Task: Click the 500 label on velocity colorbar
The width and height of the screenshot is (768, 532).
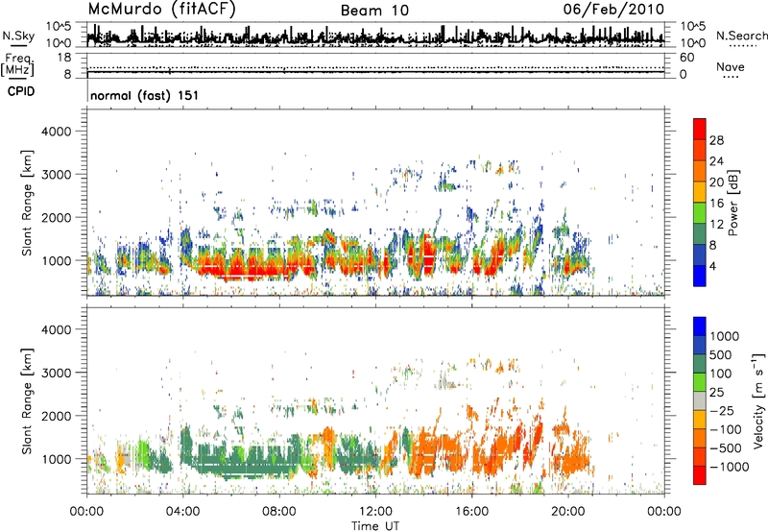Action: (721, 355)
